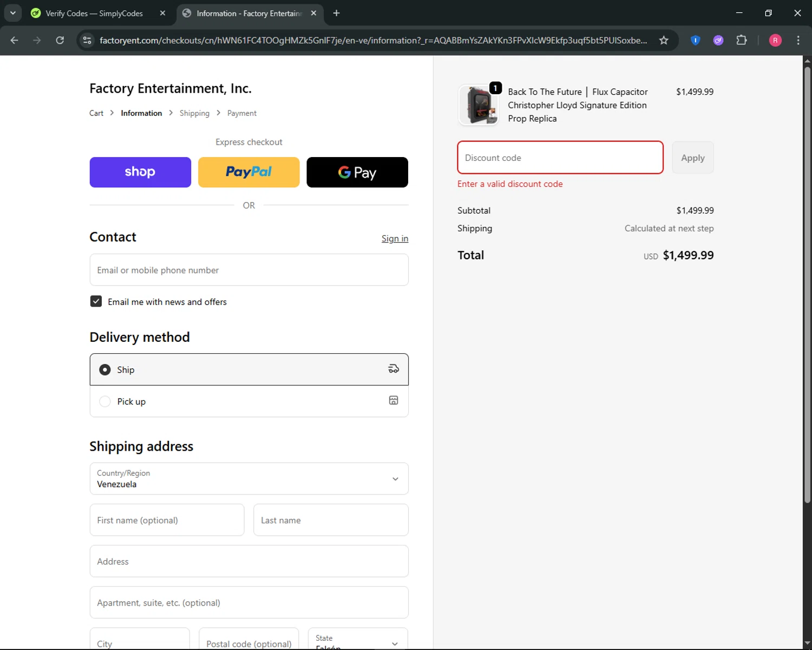
Task: Go forward using the browser arrow
Action: click(x=37, y=40)
